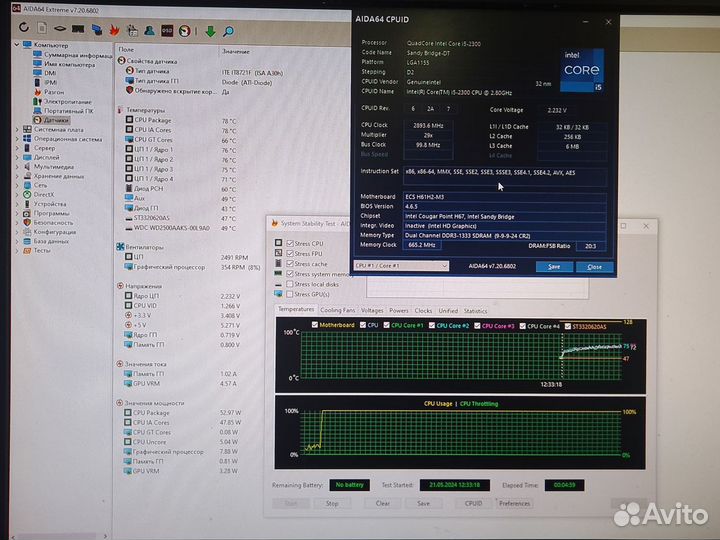Select Портативный ПК tree item
Image resolution: width=720 pixels, height=540 pixels.
pos(63,111)
